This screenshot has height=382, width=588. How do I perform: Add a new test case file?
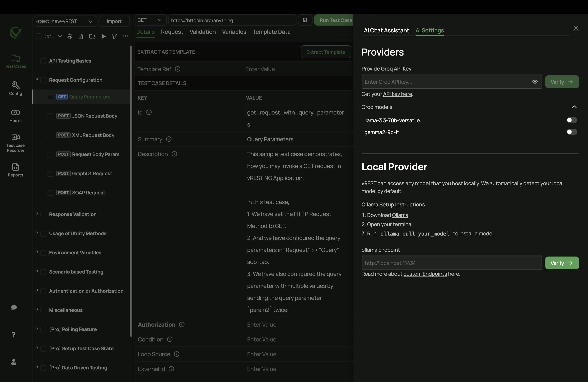point(81,36)
